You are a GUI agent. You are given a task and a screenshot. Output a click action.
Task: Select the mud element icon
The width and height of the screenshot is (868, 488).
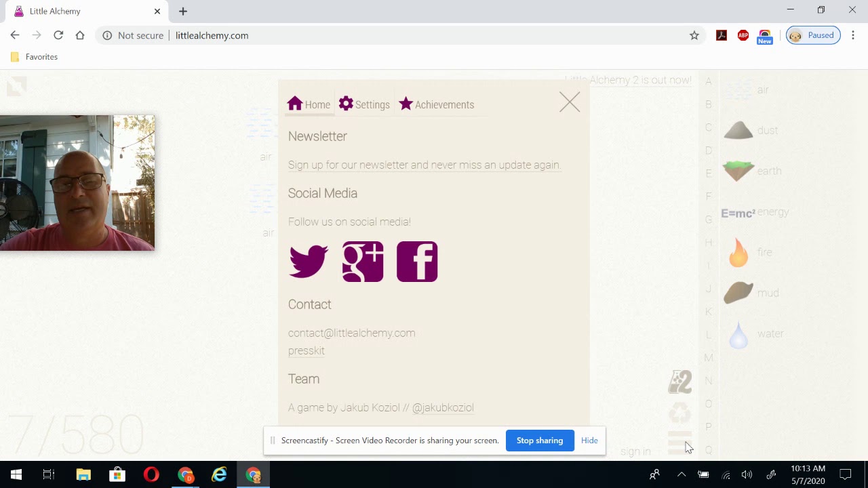tap(738, 293)
